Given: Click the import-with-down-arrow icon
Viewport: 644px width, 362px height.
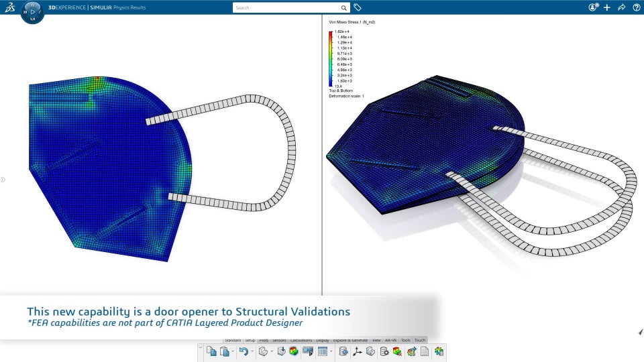Looking at the screenshot, I should tap(281, 351).
